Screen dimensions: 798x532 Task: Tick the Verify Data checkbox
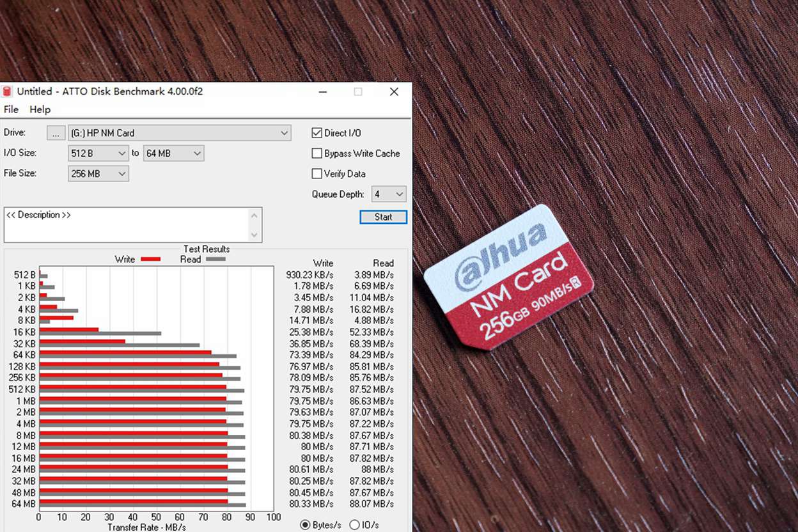[317, 173]
